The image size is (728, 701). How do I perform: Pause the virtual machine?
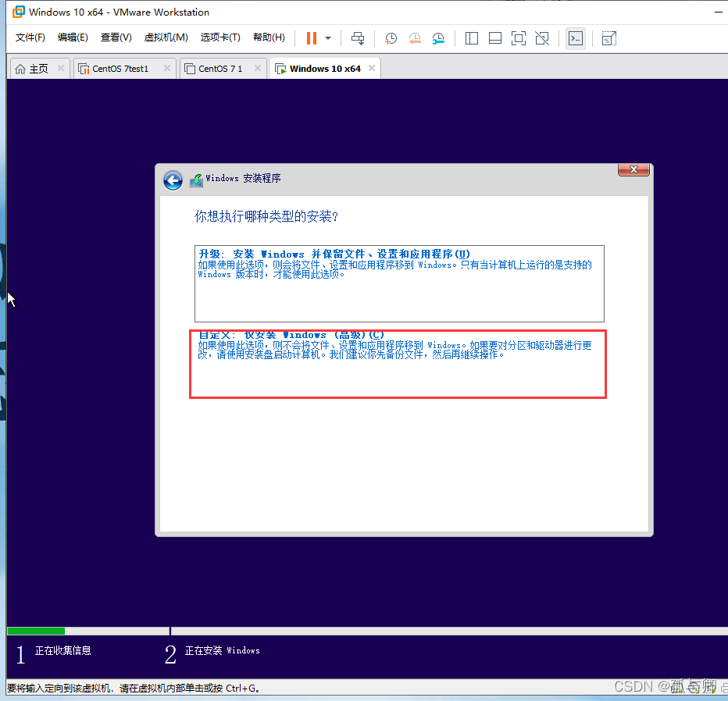pyautogui.click(x=312, y=38)
